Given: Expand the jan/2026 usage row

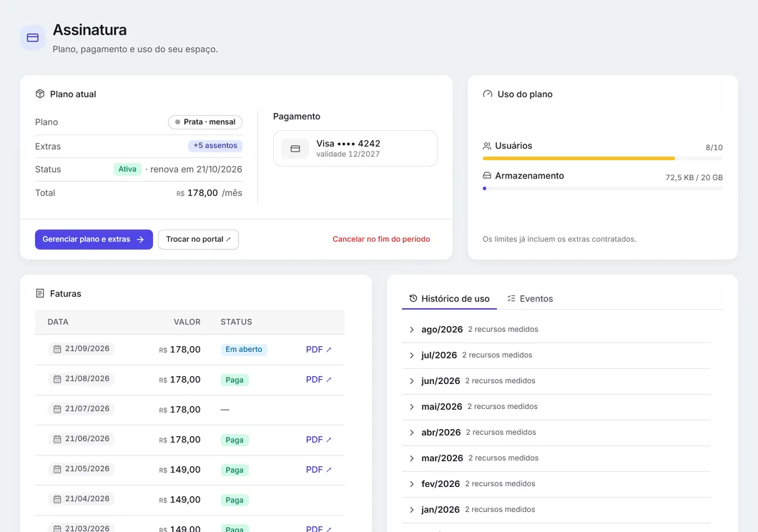Looking at the screenshot, I should click(x=556, y=509).
